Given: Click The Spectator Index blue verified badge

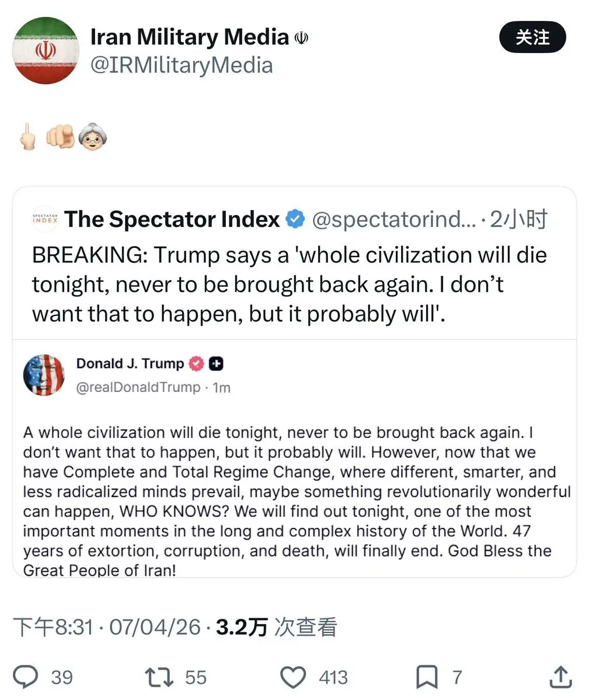Looking at the screenshot, I should (x=297, y=219).
